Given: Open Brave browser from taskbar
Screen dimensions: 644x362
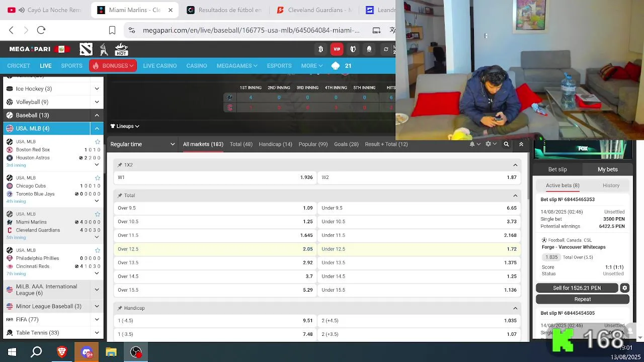Looking at the screenshot, I should coord(62,352).
